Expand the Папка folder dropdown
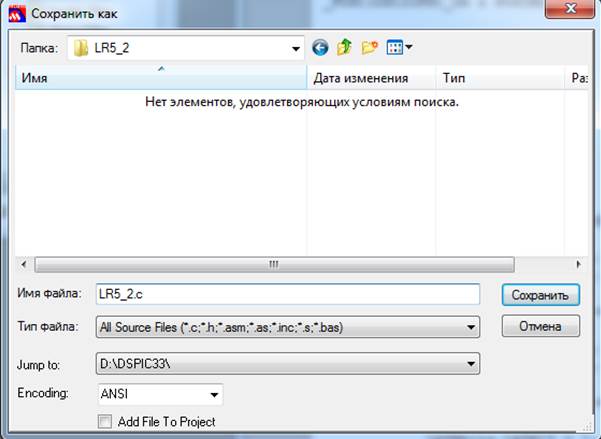 click(x=296, y=49)
